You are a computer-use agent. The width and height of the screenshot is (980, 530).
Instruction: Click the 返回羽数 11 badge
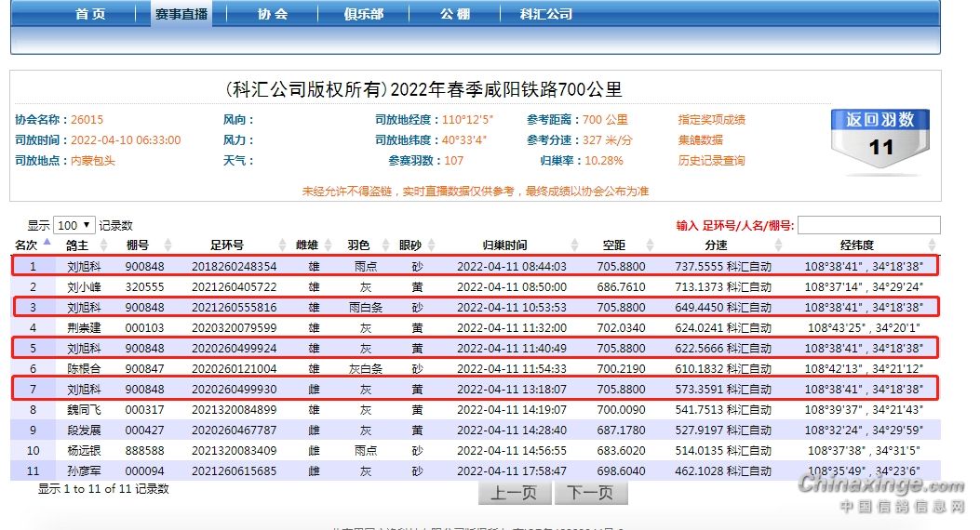tap(879, 139)
